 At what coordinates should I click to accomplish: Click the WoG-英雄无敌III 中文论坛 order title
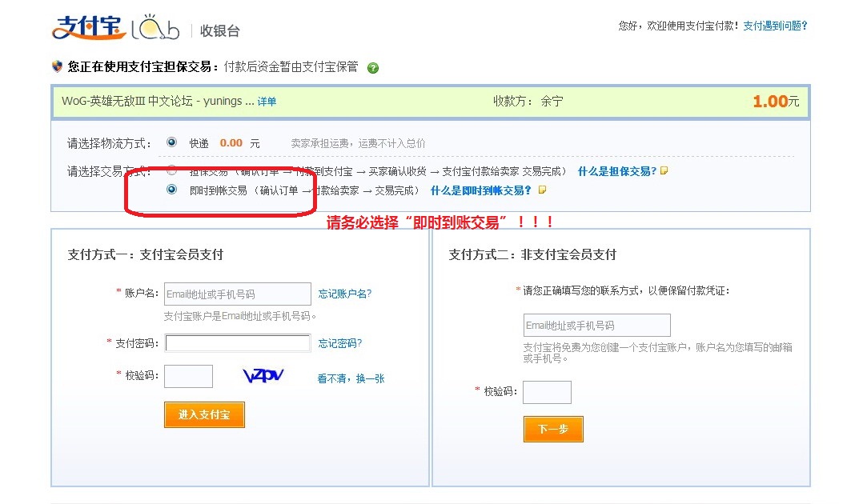tap(158, 101)
